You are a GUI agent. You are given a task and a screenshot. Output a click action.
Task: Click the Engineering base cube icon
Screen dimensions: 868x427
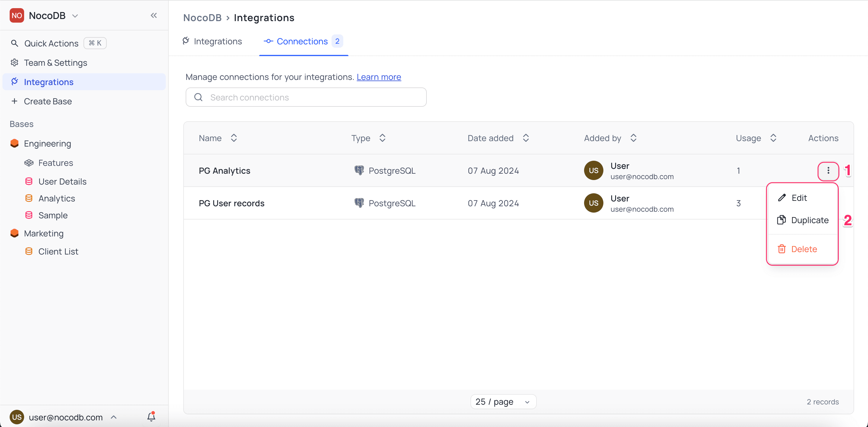click(x=14, y=144)
